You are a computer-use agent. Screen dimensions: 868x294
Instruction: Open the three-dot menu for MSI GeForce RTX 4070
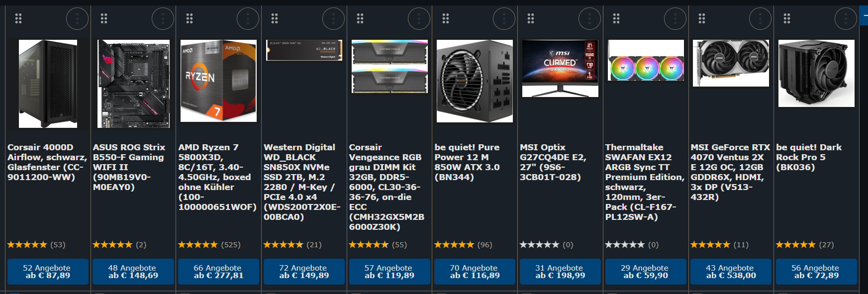coord(760,19)
